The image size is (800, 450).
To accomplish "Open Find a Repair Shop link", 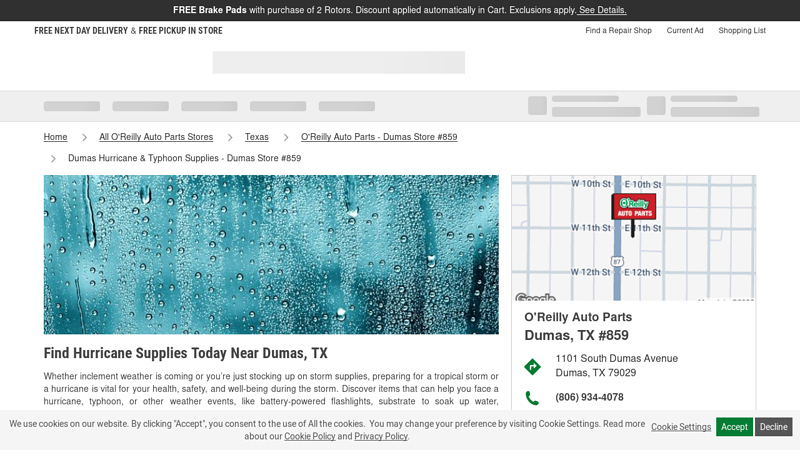I will (618, 31).
